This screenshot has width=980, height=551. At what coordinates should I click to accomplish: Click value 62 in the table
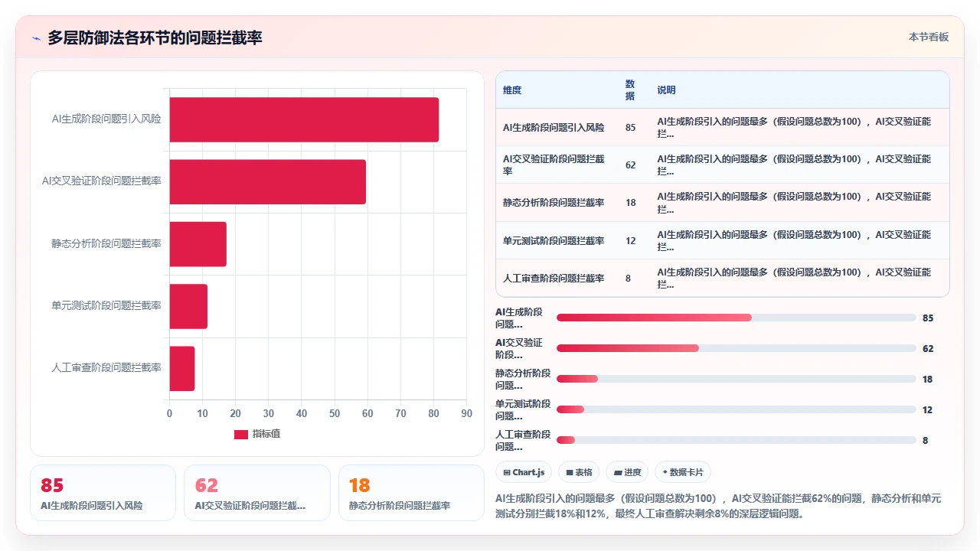(x=630, y=165)
